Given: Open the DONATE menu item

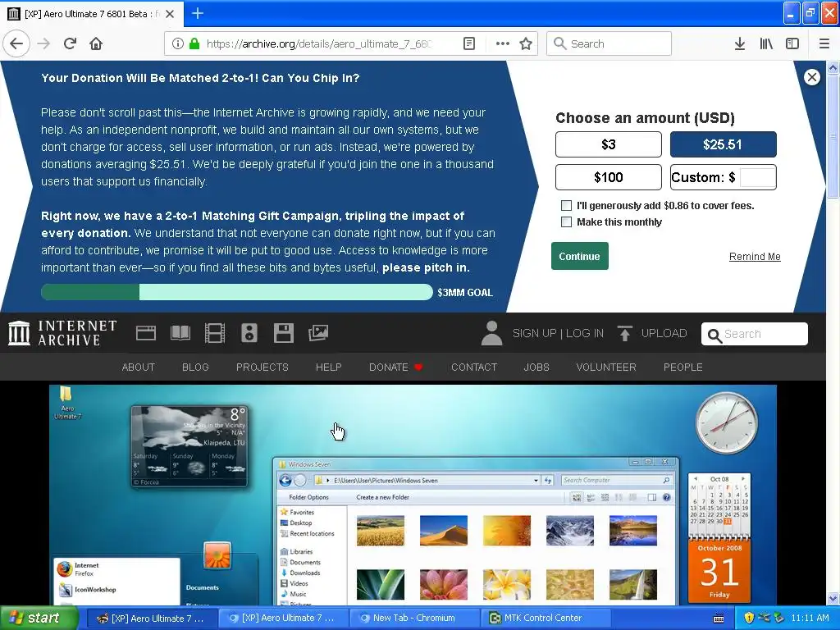Looking at the screenshot, I should point(395,367).
